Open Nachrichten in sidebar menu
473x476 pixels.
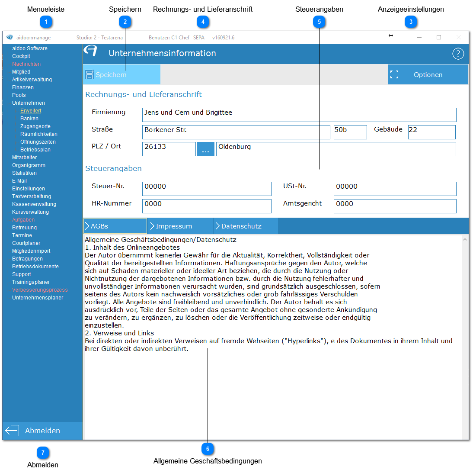[x=26, y=64]
